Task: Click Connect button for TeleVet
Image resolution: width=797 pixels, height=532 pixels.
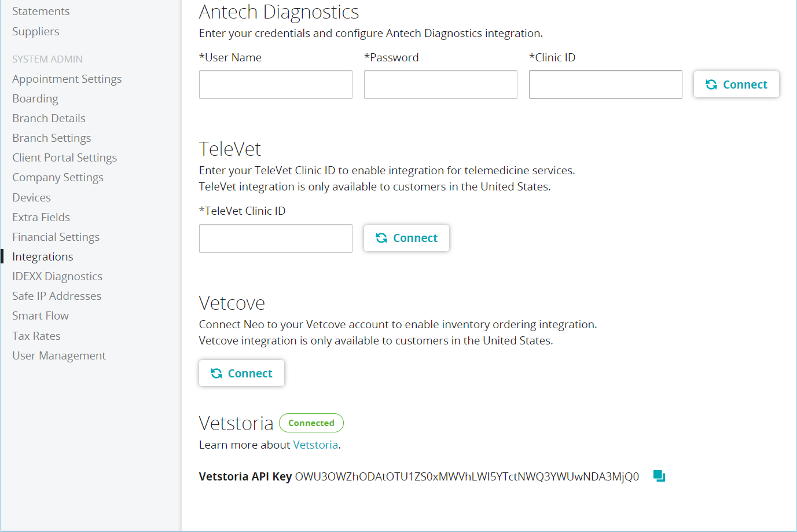Action: point(406,238)
